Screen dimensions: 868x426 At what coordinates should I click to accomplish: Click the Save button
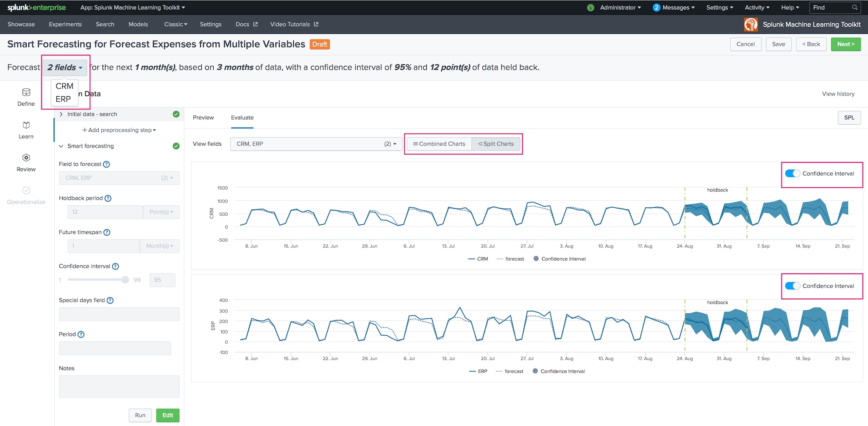[779, 44]
